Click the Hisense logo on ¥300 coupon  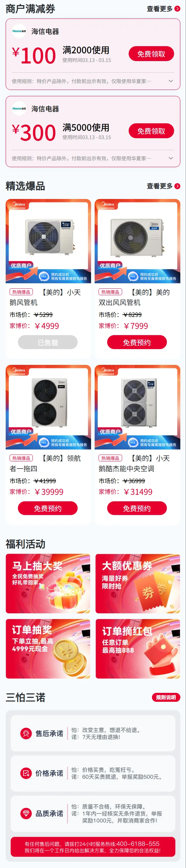[x=19, y=108]
